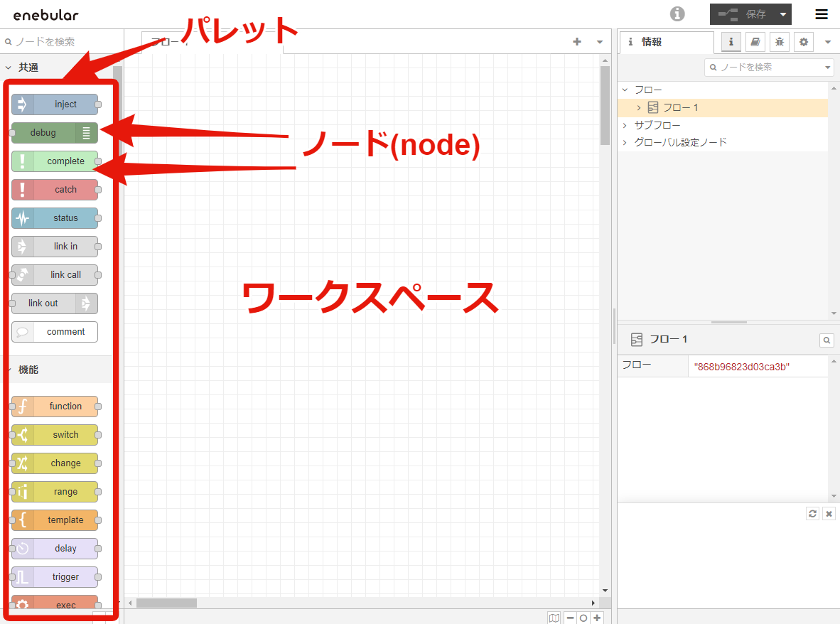Show the help book sidebar tab
The width and height of the screenshot is (840, 624).
[755, 42]
